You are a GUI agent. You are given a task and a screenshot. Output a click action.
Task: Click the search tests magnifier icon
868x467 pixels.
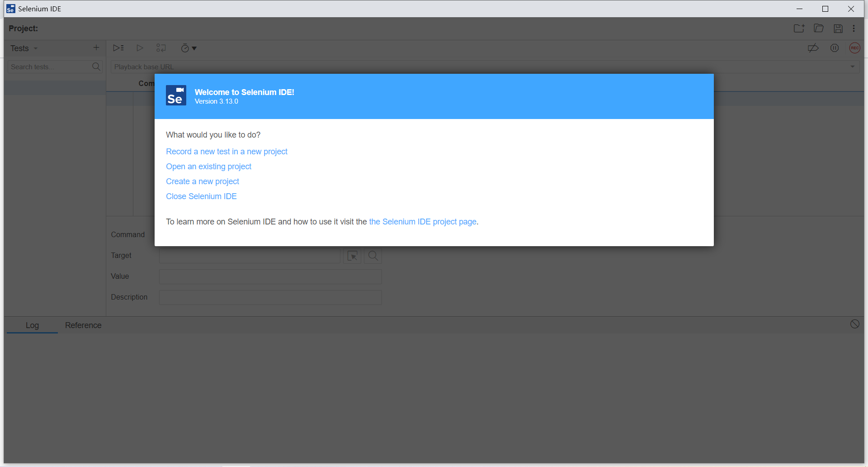click(96, 67)
